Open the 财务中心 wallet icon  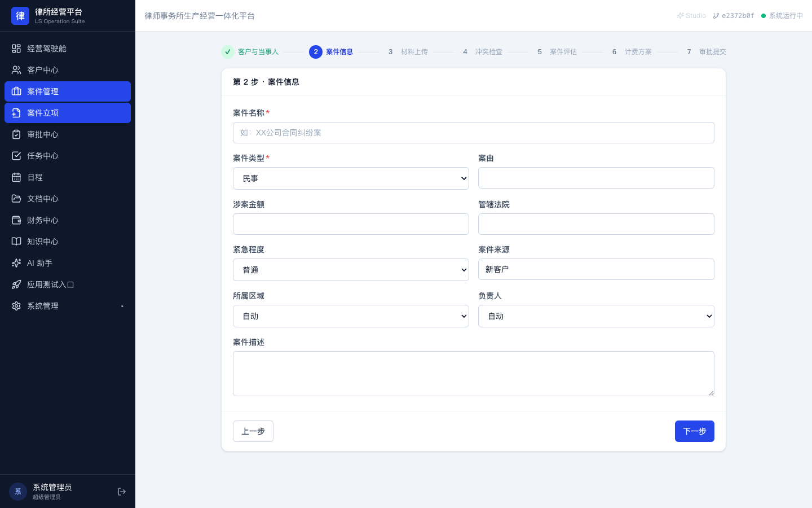click(16, 220)
